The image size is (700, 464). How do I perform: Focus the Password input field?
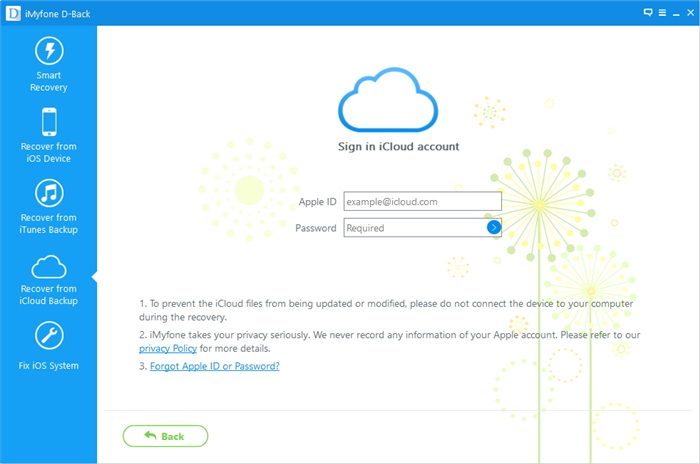click(414, 228)
